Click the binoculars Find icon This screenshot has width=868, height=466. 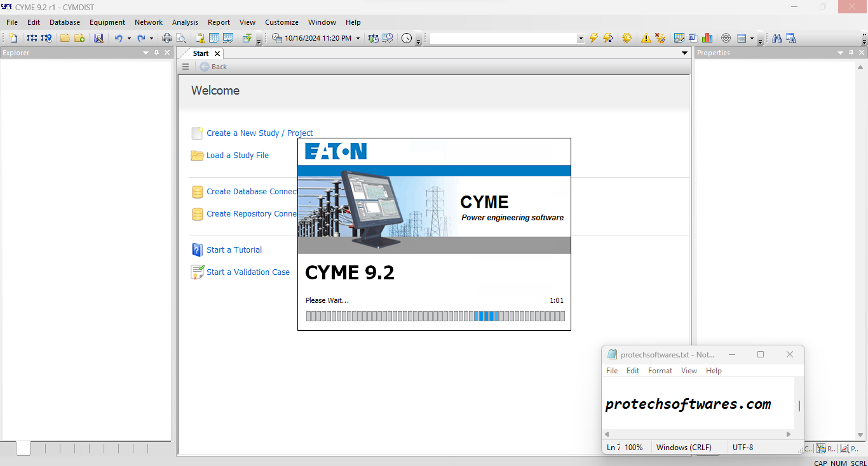(x=776, y=38)
